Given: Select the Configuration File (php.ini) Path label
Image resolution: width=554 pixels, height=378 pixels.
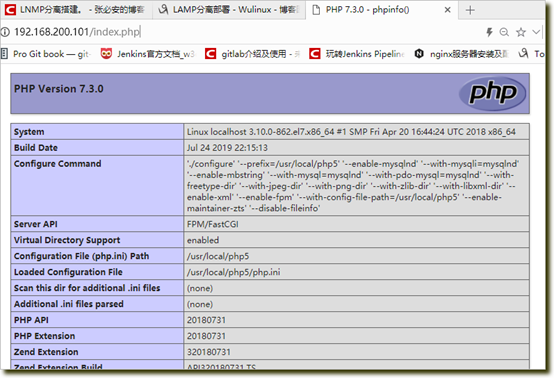Looking at the screenshot, I should point(81,256).
